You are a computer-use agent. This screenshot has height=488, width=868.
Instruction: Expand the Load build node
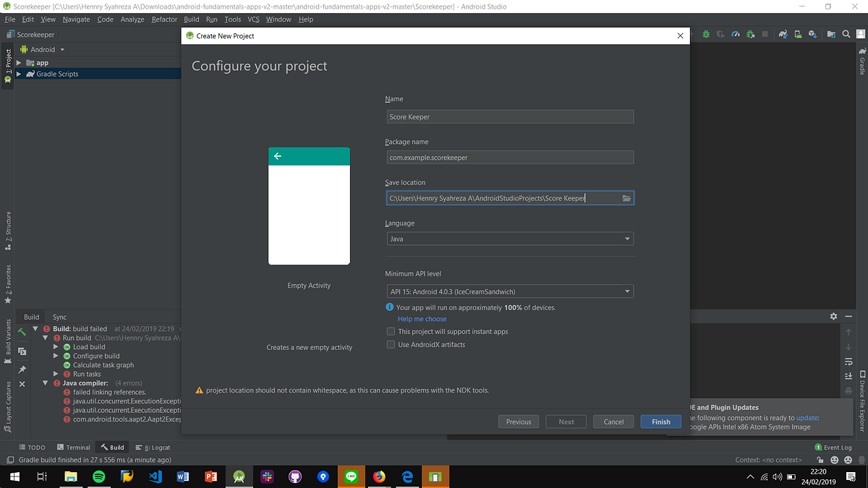(x=56, y=347)
